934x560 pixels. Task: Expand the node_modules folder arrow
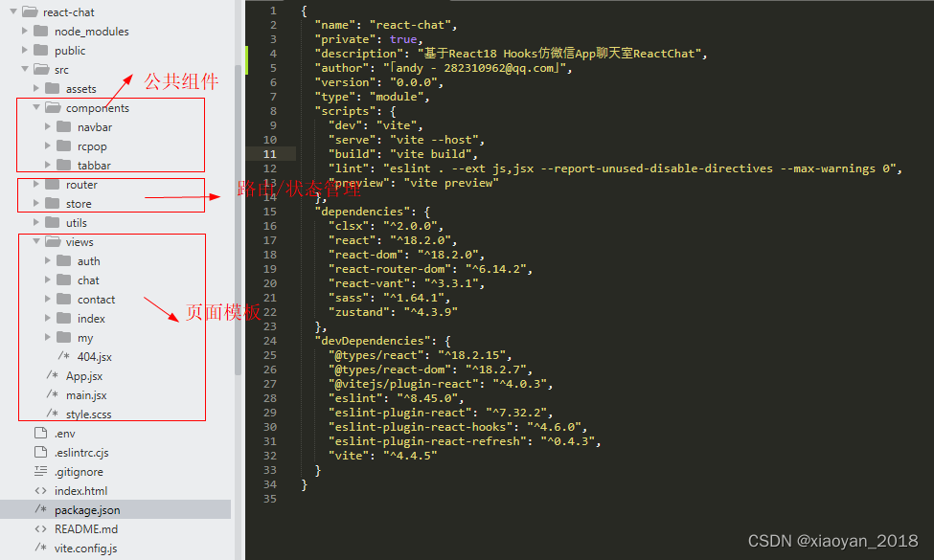pyautogui.click(x=24, y=31)
